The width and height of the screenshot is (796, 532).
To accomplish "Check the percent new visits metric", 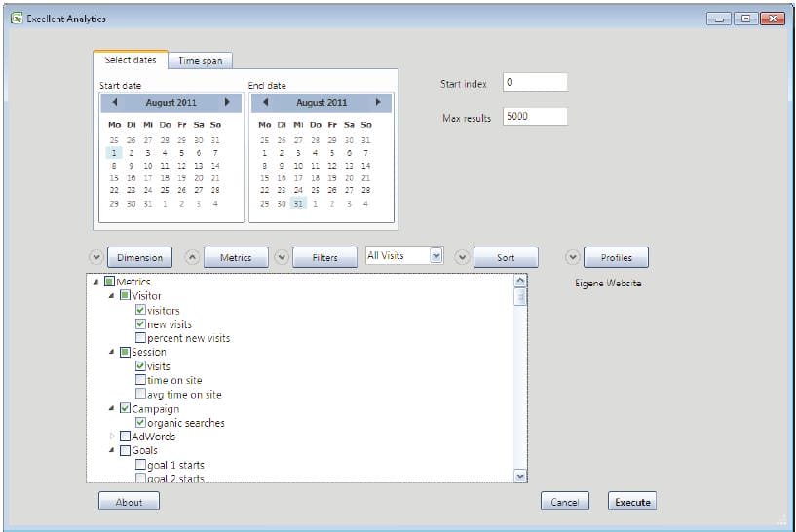I will click(140, 337).
